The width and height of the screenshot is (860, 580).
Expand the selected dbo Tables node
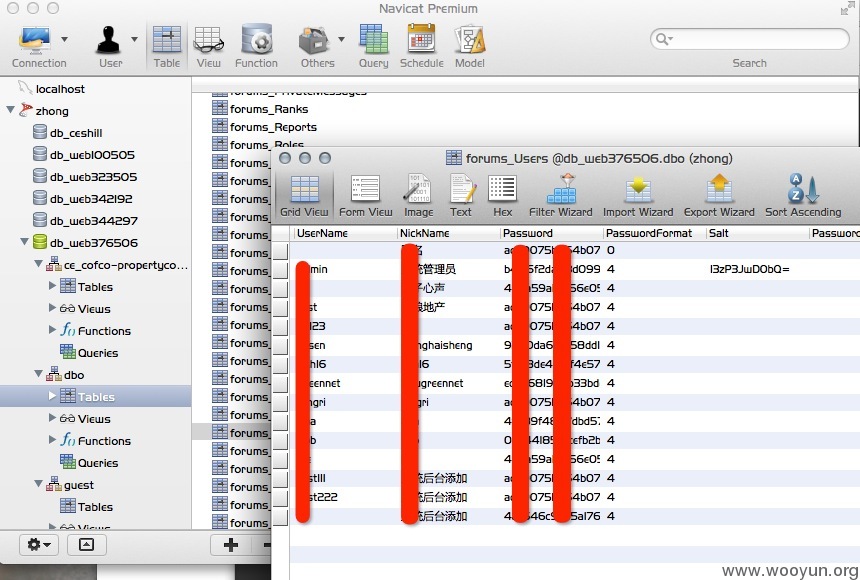click(x=53, y=396)
